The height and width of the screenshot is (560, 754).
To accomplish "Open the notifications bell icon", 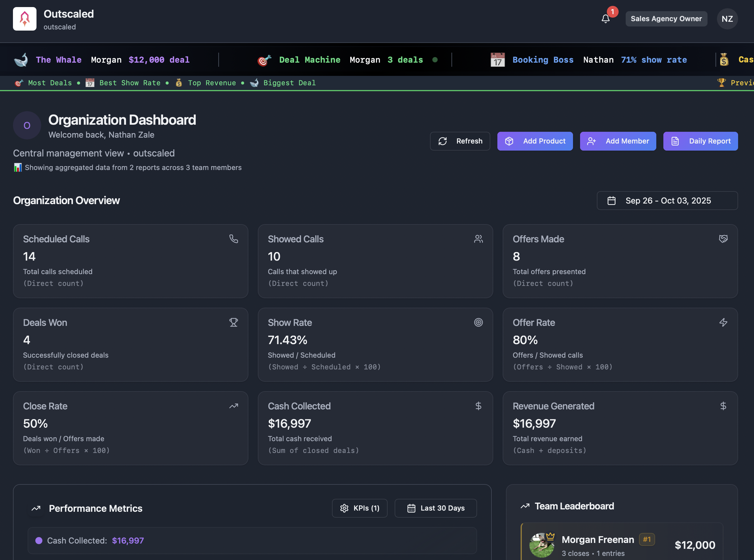I will pyautogui.click(x=605, y=19).
